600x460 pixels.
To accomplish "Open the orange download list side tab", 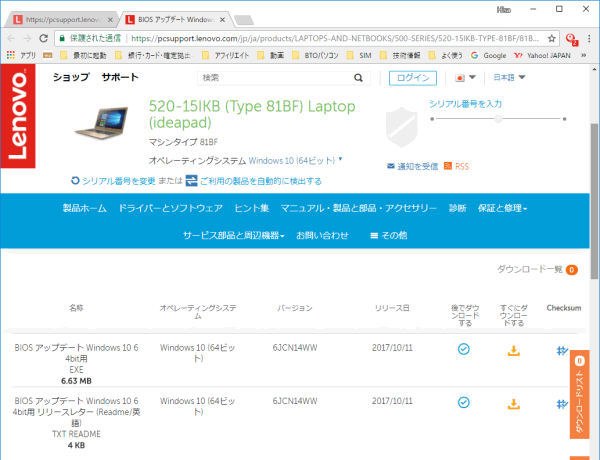I will (580, 394).
